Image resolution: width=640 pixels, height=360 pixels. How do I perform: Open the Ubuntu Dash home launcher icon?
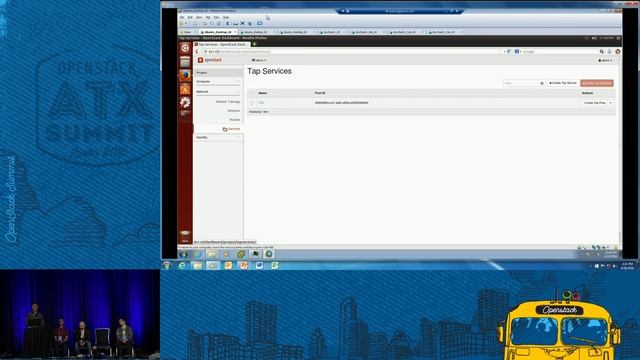(x=185, y=48)
